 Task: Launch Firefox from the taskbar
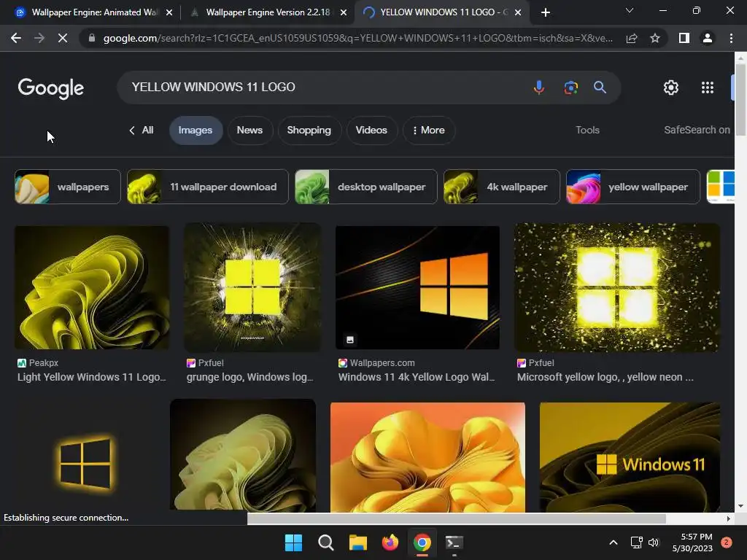(390, 542)
